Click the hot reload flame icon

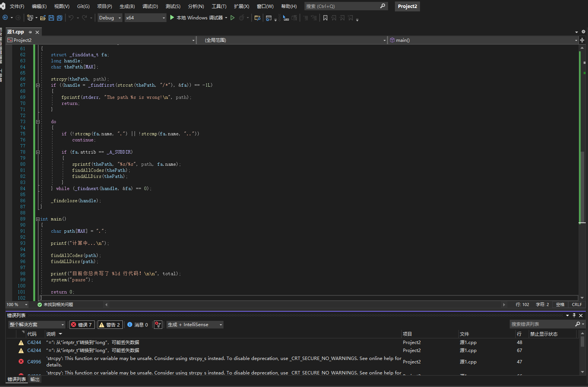241,17
